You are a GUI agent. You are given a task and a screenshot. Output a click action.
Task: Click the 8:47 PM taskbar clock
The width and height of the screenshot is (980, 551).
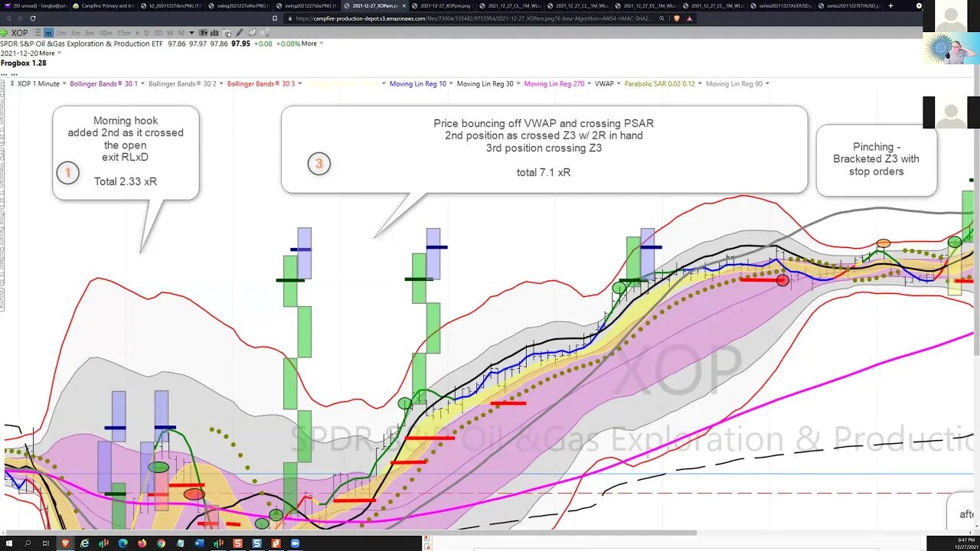pyautogui.click(x=966, y=540)
